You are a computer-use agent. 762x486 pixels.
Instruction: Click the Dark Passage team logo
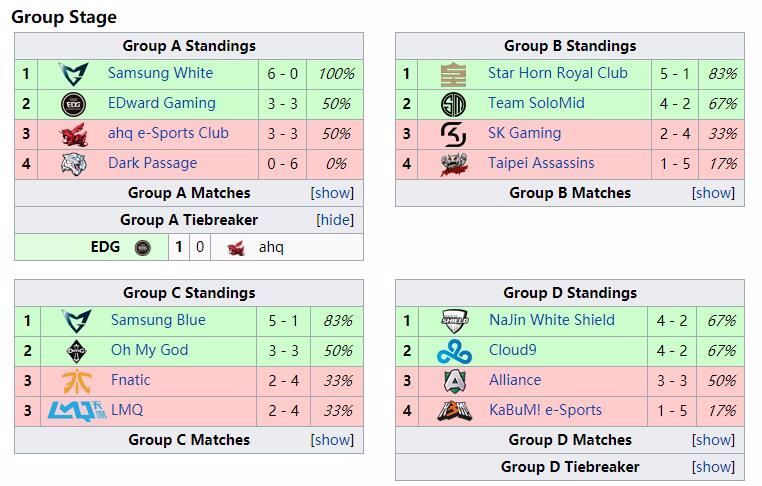coord(73,164)
